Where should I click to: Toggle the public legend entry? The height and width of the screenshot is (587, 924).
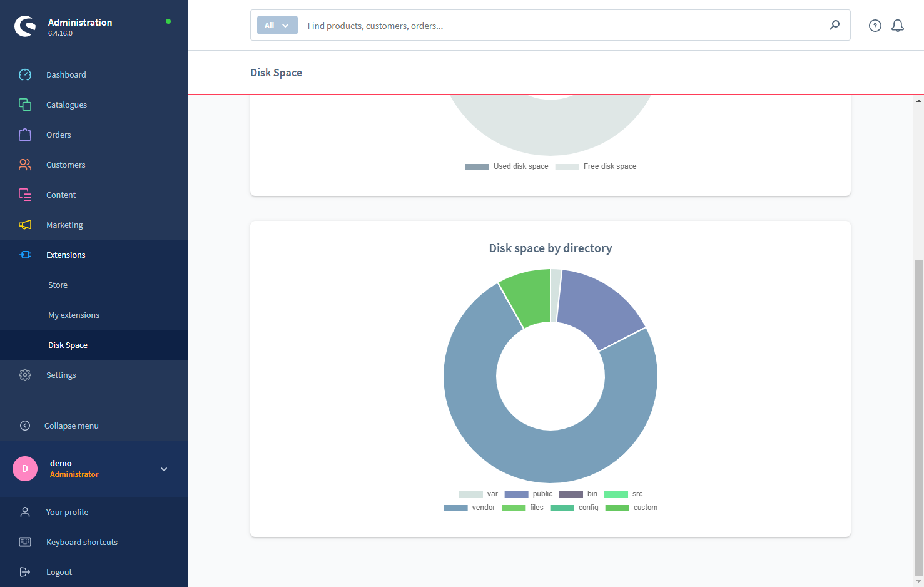[529, 494]
